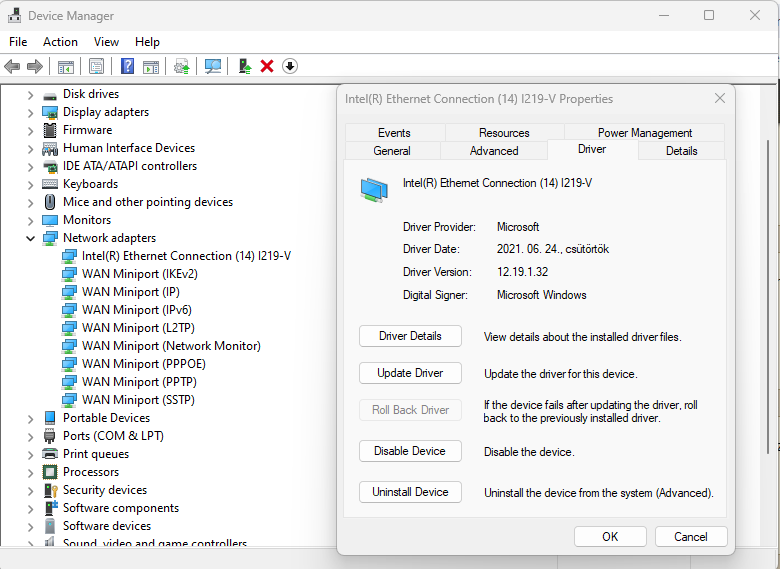Open the Power Management tab

click(645, 133)
